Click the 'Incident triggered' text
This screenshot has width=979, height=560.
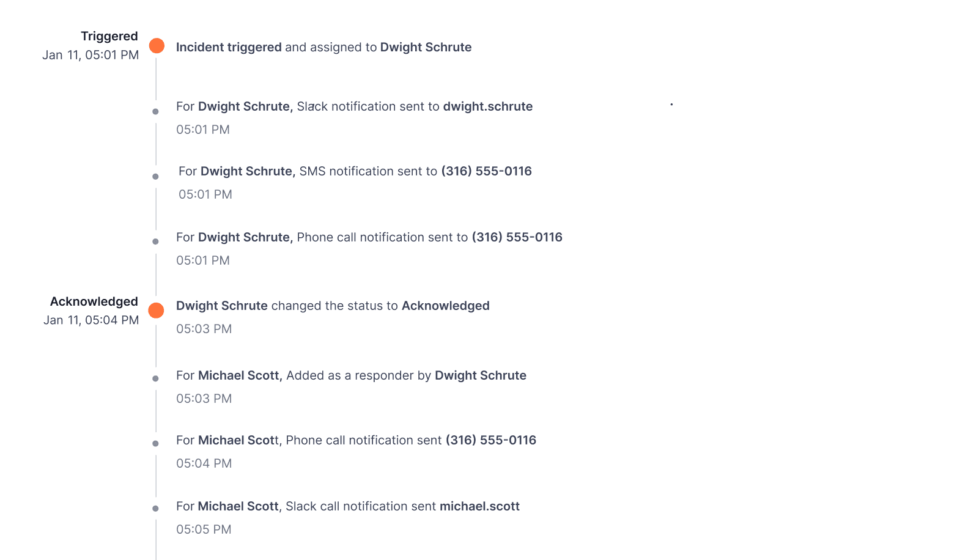pos(229,47)
